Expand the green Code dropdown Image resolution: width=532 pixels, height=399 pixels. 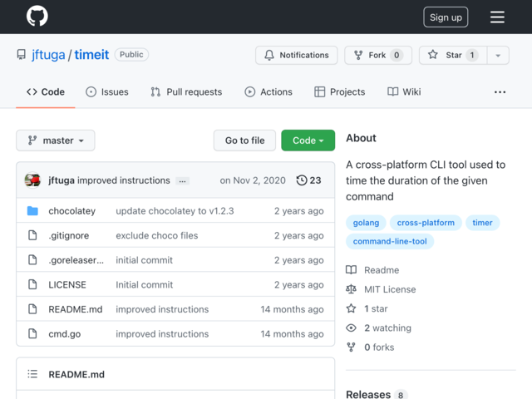click(308, 140)
